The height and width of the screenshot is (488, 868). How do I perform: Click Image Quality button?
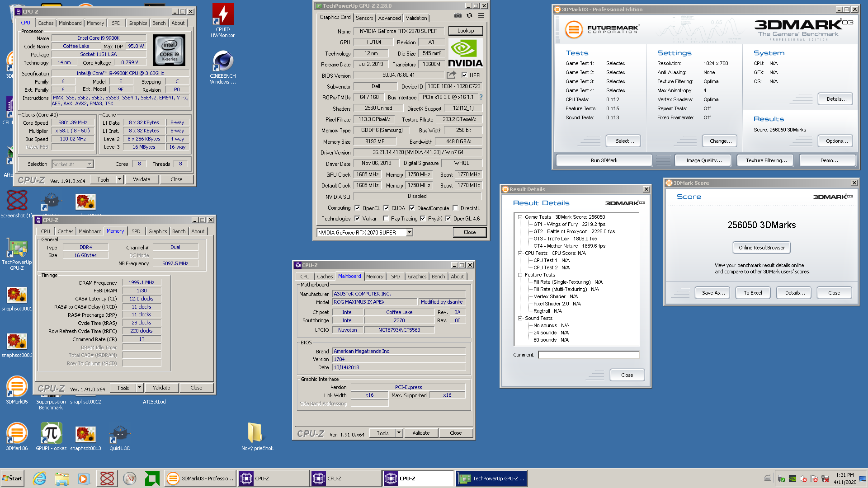[704, 160]
